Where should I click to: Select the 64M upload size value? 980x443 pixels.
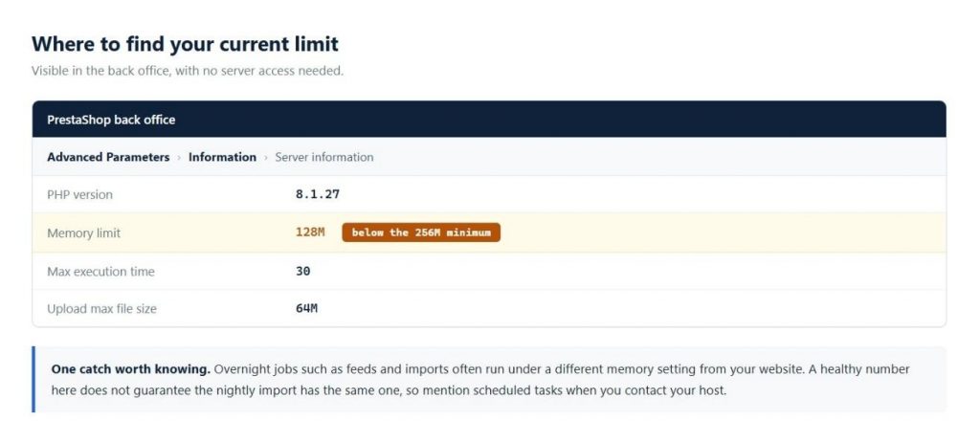pyautogui.click(x=306, y=308)
